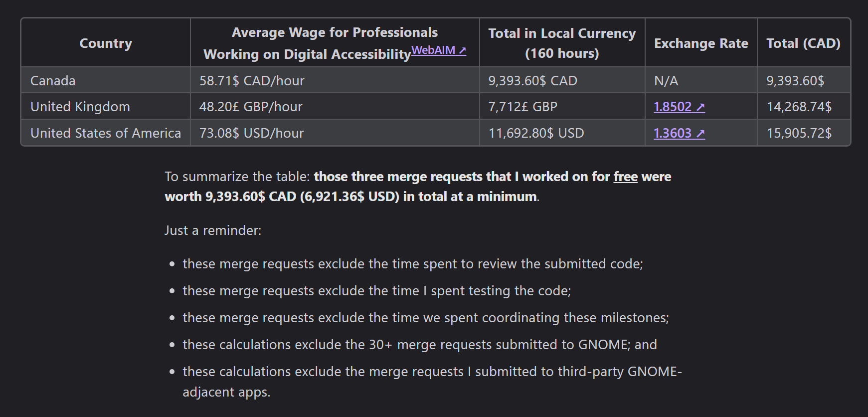Image resolution: width=868 pixels, height=417 pixels.
Task: Click the 7,712£ GBP cell
Action: [562, 106]
